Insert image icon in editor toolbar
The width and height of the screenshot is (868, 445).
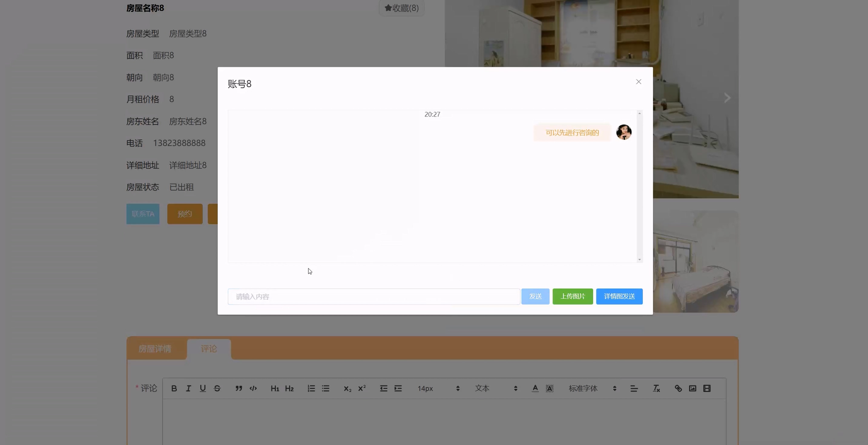[x=692, y=388]
